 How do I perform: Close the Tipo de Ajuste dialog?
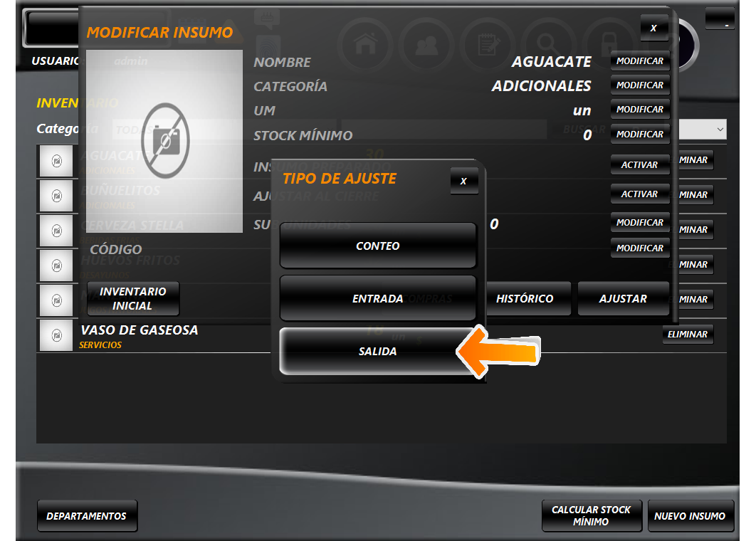pos(463,182)
